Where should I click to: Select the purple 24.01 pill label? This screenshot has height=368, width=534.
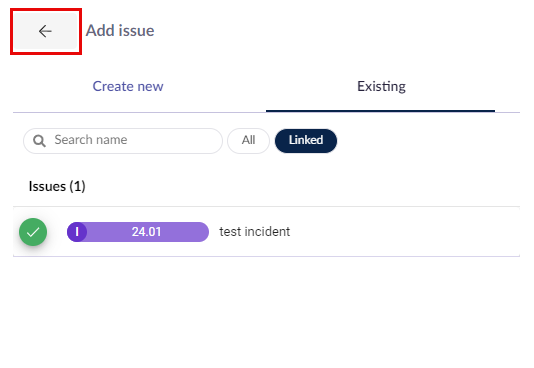click(x=146, y=232)
